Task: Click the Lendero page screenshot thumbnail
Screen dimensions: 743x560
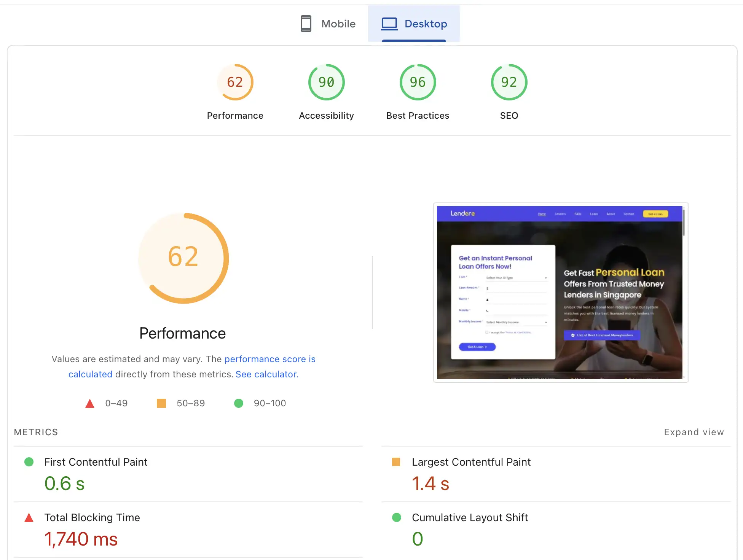Action: [x=560, y=292]
